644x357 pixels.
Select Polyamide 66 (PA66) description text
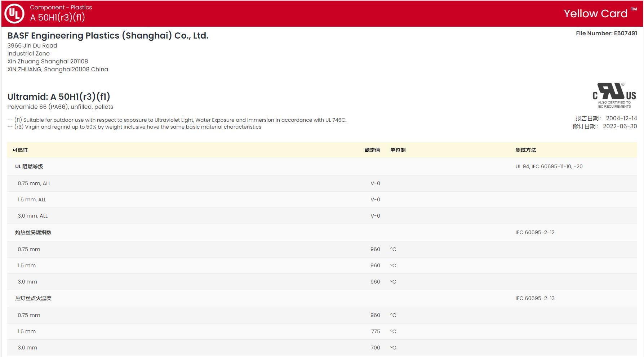(x=60, y=107)
